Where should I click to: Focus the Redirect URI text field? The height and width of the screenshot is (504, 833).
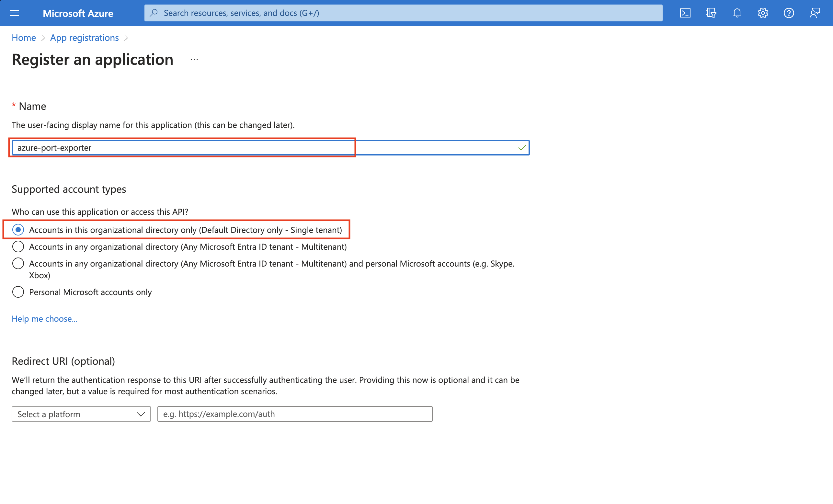coord(294,414)
